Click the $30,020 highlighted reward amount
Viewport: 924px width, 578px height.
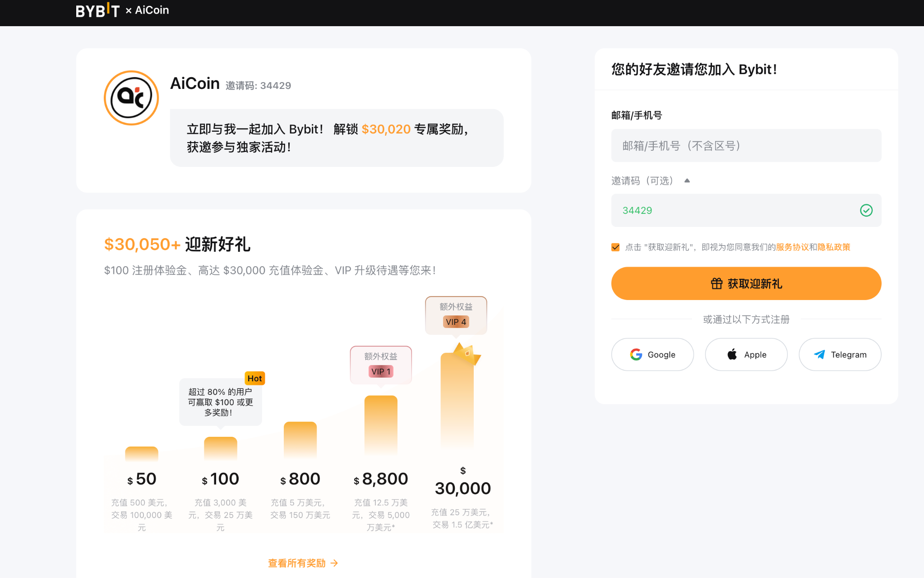[386, 129]
